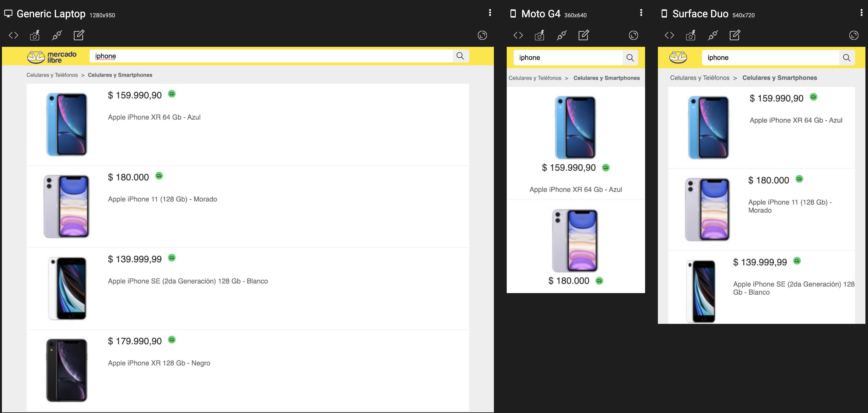The height and width of the screenshot is (413, 868).
Task: Click title Apple iPhone 11 (128 Gb) - Morado in Generic Laptop
Action: point(162,199)
